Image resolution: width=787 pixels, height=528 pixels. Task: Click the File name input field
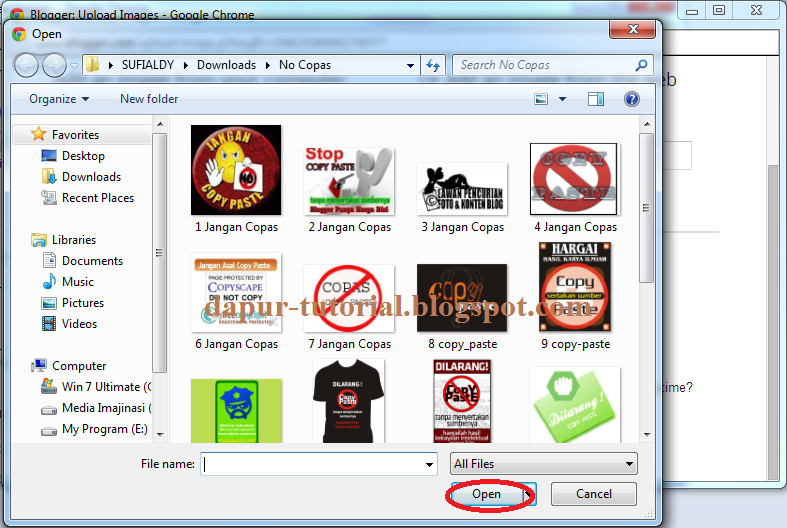click(312, 464)
